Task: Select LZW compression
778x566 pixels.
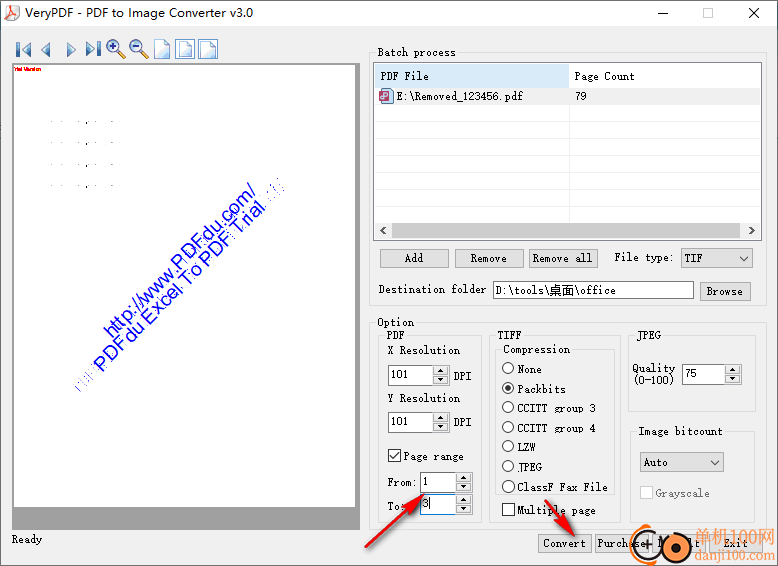Action: click(508, 446)
